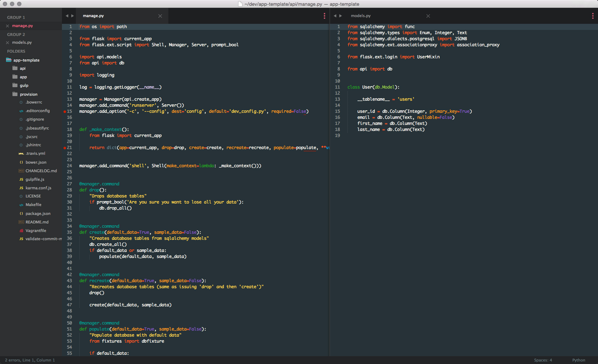Open right pane tab options menu

tap(593, 16)
